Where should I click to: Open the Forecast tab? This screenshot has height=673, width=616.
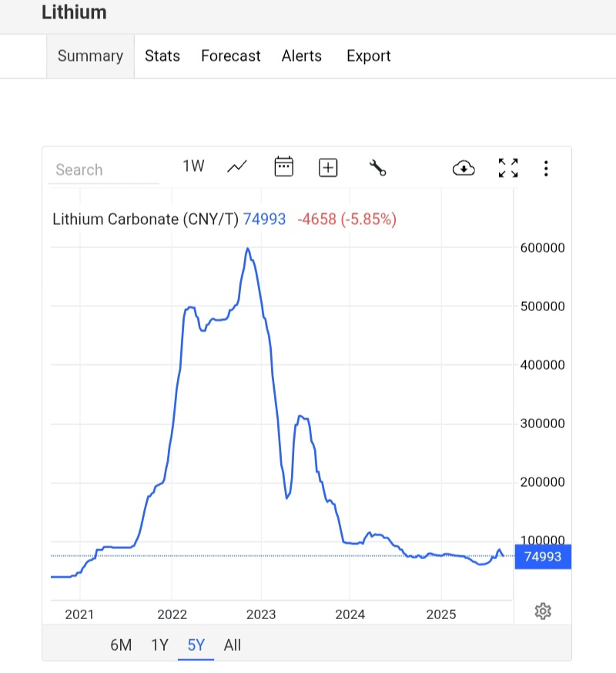tap(231, 56)
